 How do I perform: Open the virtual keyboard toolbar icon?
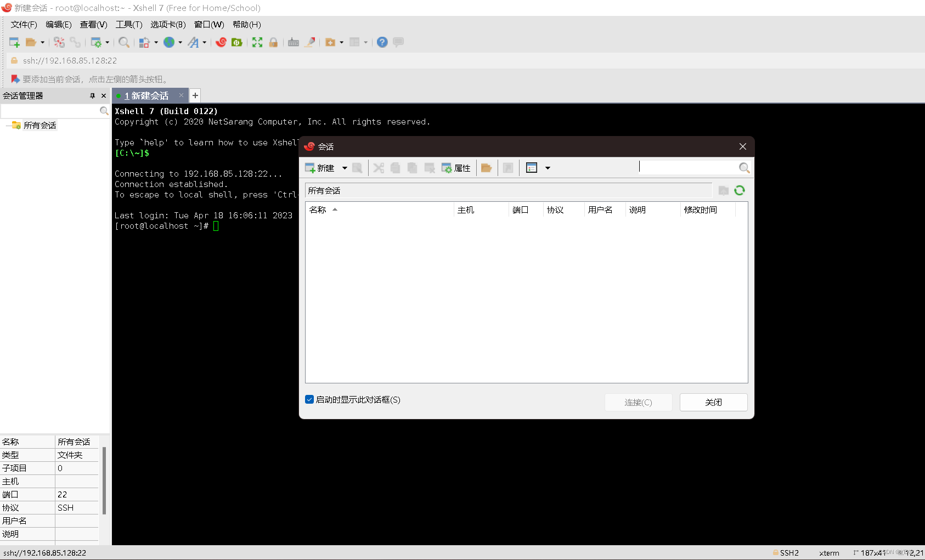pyautogui.click(x=294, y=42)
